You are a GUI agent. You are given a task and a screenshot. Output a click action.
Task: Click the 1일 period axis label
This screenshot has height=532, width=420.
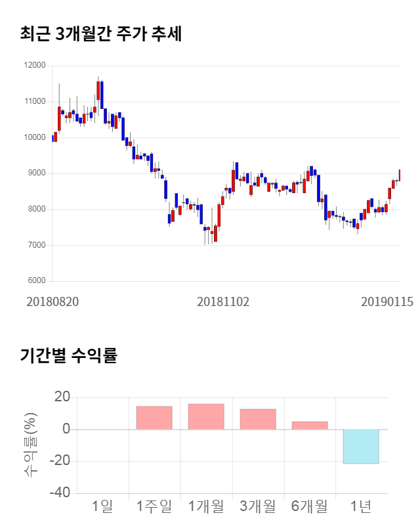102,506
